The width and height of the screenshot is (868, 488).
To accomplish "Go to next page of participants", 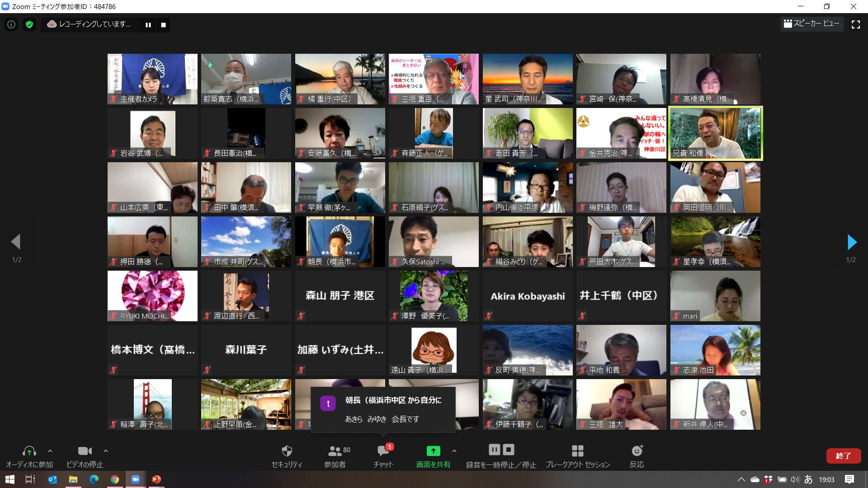I will pyautogui.click(x=851, y=242).
